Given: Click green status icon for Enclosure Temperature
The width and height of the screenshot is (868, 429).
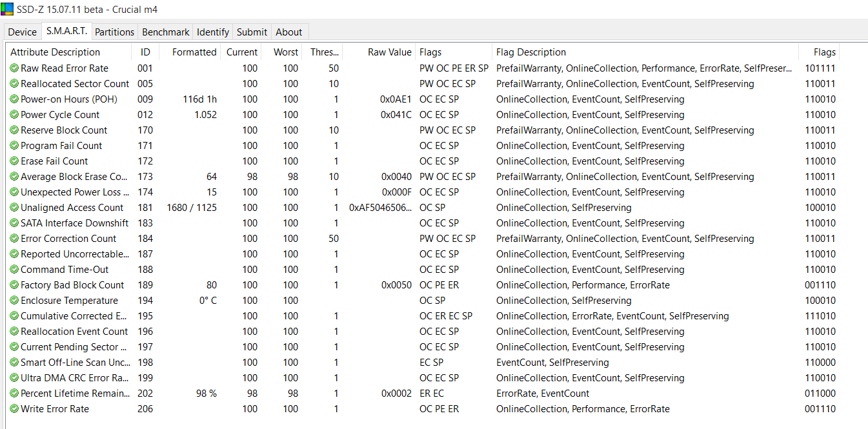Looking at the screenshot, I should tap(14, 301).
